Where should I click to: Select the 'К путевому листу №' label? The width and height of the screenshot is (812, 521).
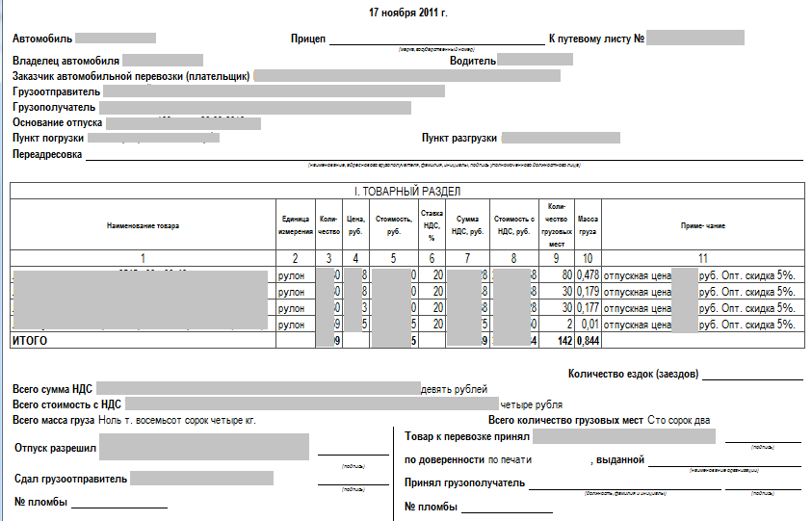(596, 39)
